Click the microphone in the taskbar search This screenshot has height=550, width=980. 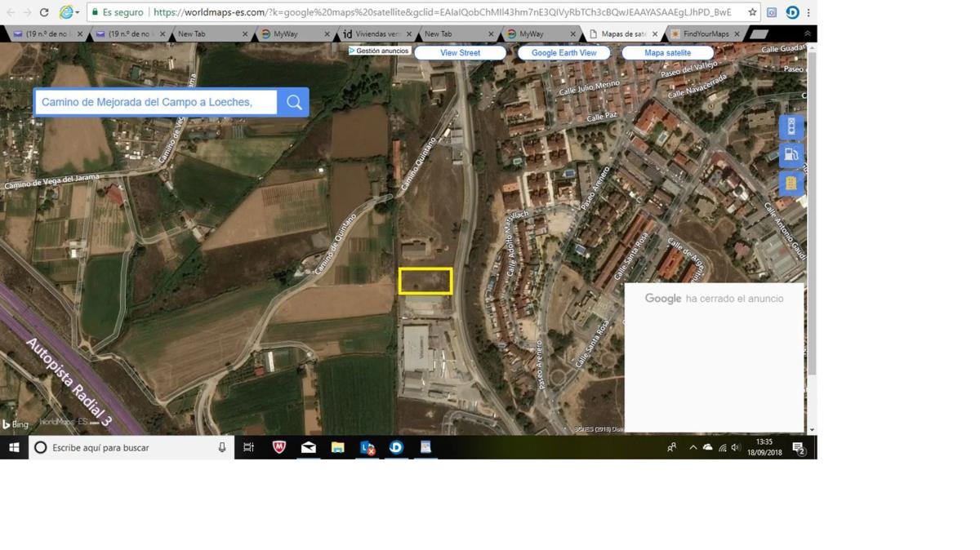point(222,447)
